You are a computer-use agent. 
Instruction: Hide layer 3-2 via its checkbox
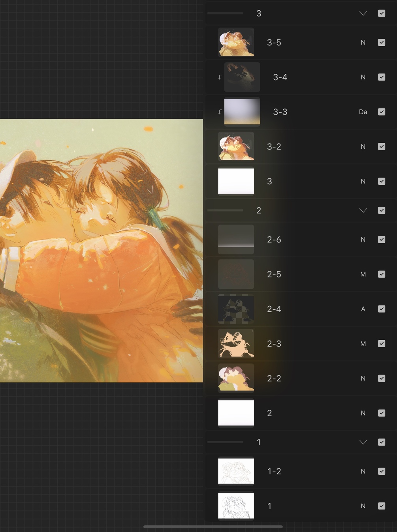pyautogui.click(x=382, y=146)
